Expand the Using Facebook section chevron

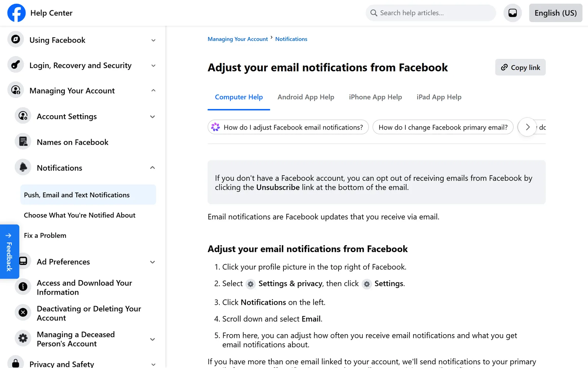pos(153,40)
